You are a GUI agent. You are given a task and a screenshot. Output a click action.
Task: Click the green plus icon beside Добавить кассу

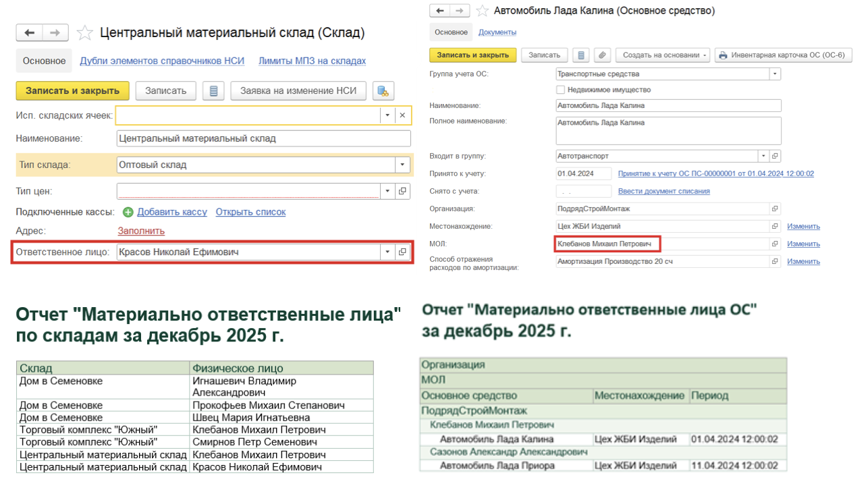tap(128, 212)
